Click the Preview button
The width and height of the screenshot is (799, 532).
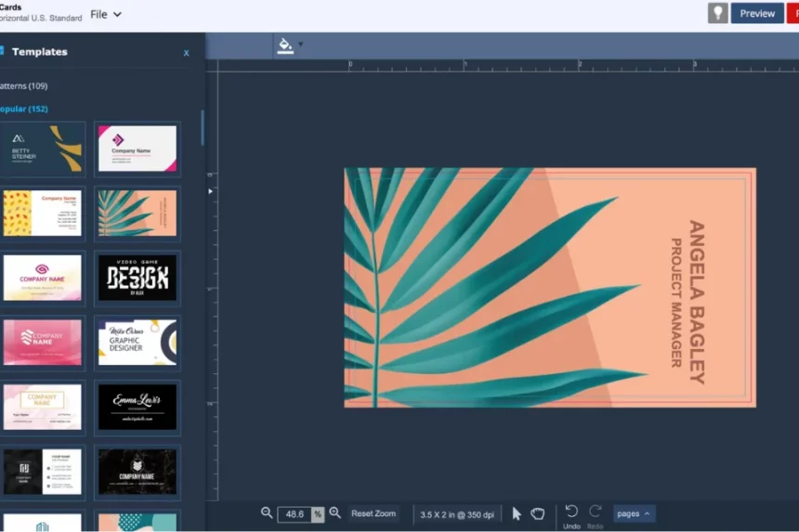coord(756,13)
